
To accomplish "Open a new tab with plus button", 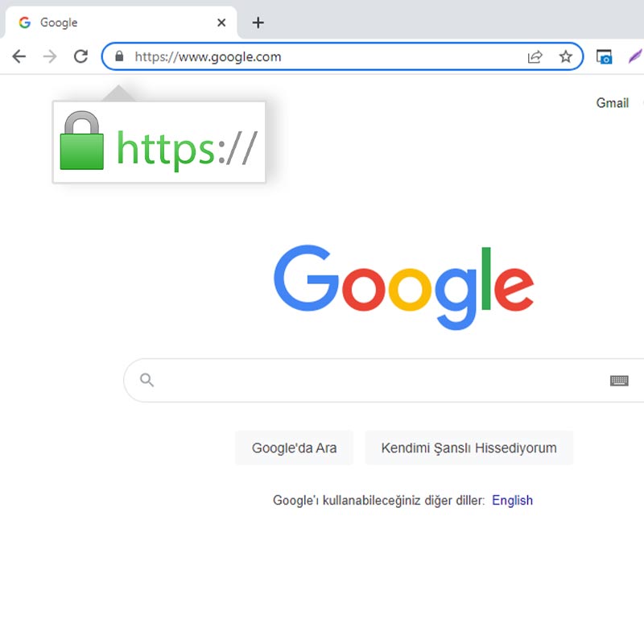I will (258, 23).
